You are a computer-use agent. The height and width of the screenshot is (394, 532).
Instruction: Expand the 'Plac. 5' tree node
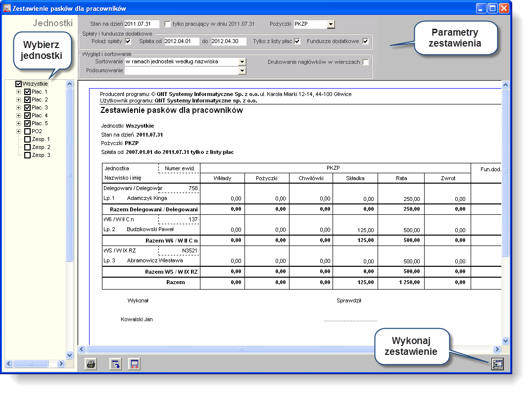[x=19, y=124]
